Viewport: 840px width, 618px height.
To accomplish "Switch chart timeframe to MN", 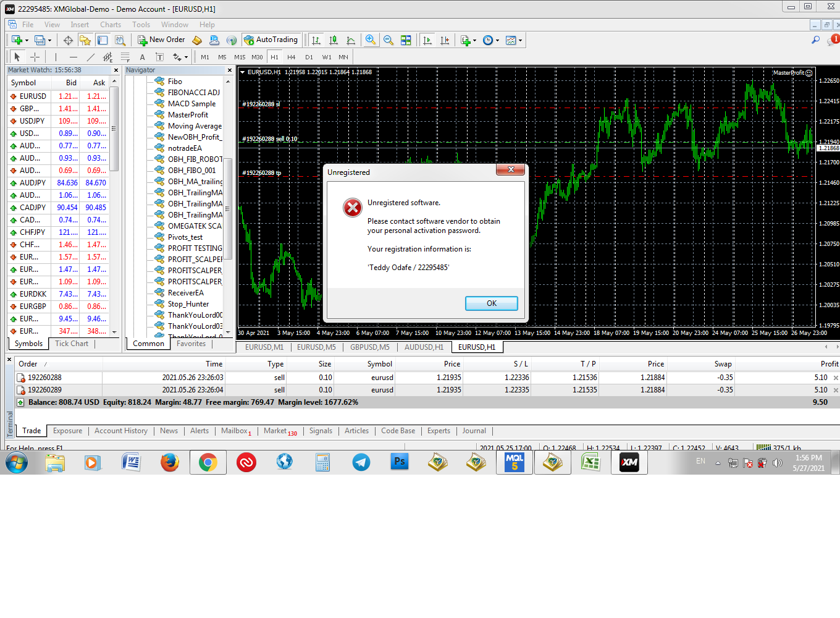I will [343, 57].
